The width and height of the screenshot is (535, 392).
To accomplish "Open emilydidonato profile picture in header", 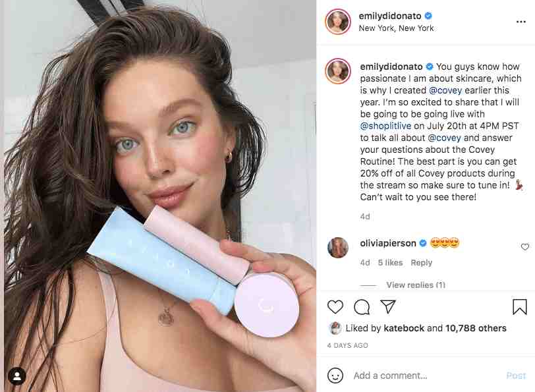I will (338, 22).
